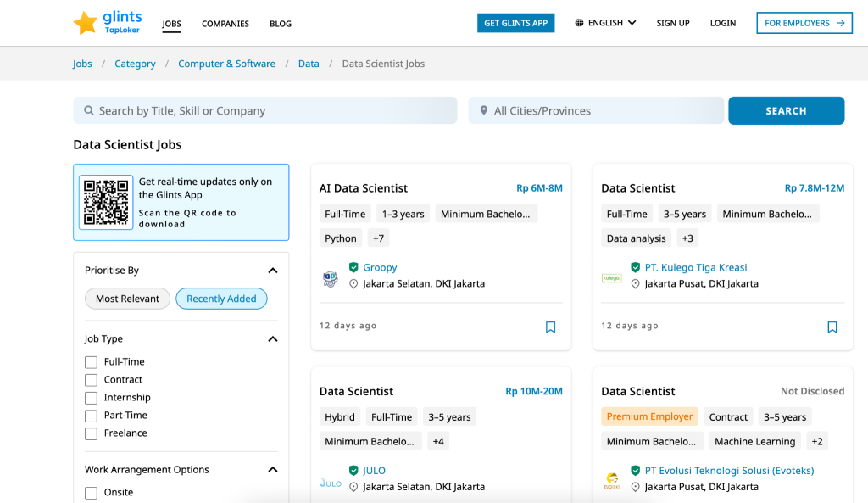This screenshot has width=868, height=503.
Task: Click the 1–3 years tag
Action: click(x=403, y=214)
